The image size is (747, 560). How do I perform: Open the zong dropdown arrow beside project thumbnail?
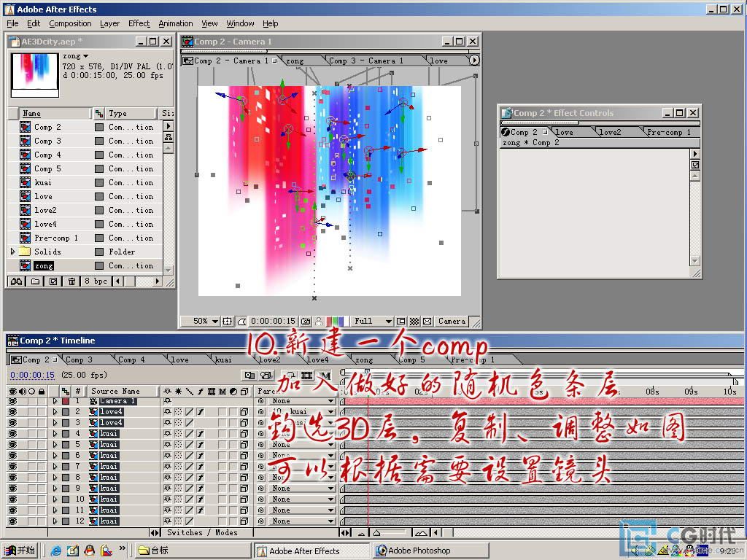click(86, 56)
